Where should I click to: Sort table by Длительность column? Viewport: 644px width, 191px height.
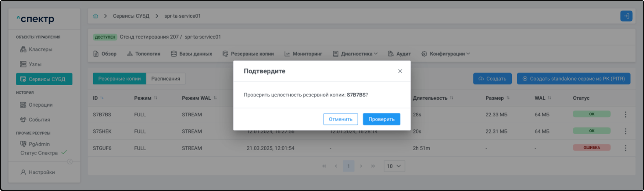(x=451, y=98)
